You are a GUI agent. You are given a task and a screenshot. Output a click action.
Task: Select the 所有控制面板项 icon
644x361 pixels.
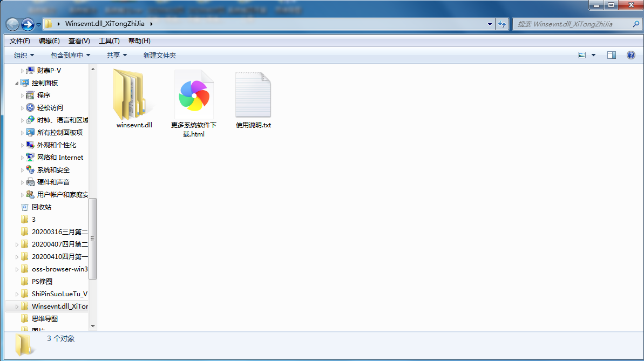coord(30,132)
